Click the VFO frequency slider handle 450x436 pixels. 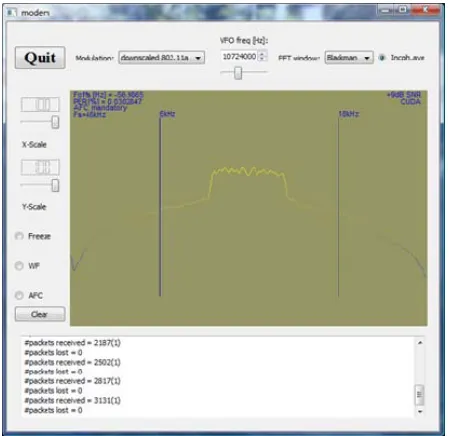pyautogui.click(x=238, y=73)
